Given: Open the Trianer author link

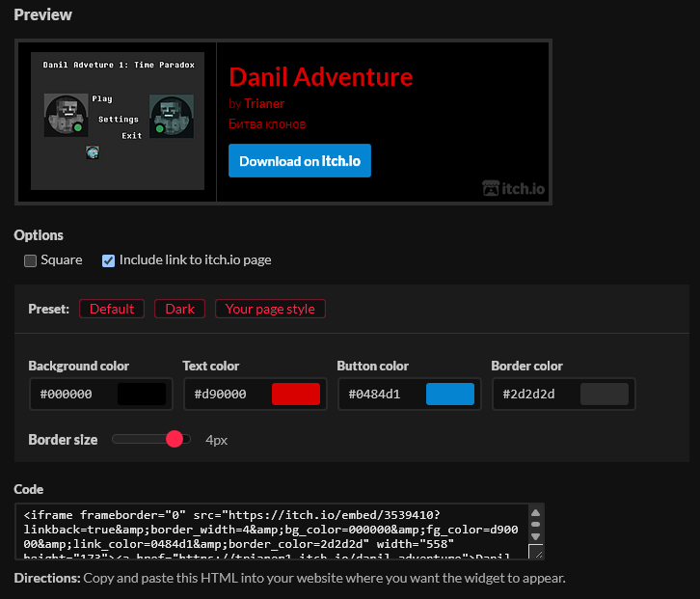Looking at the screenshot, I should 264,103.
